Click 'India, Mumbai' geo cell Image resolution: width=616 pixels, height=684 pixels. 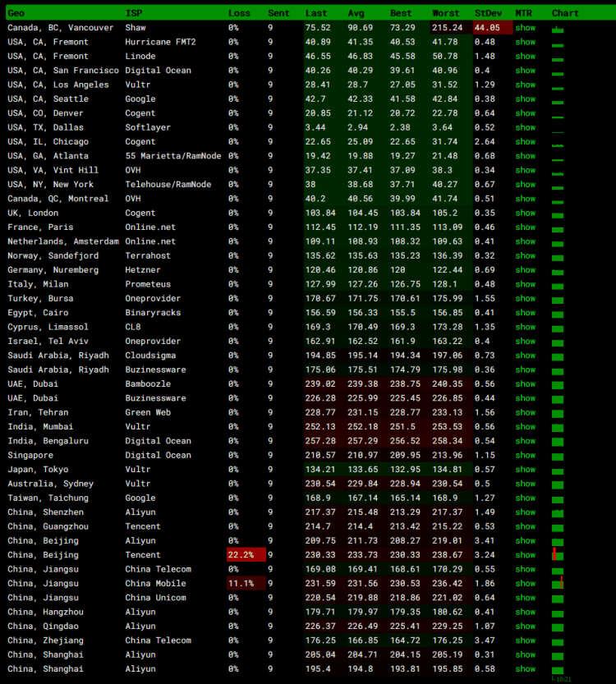coord(40,427)
